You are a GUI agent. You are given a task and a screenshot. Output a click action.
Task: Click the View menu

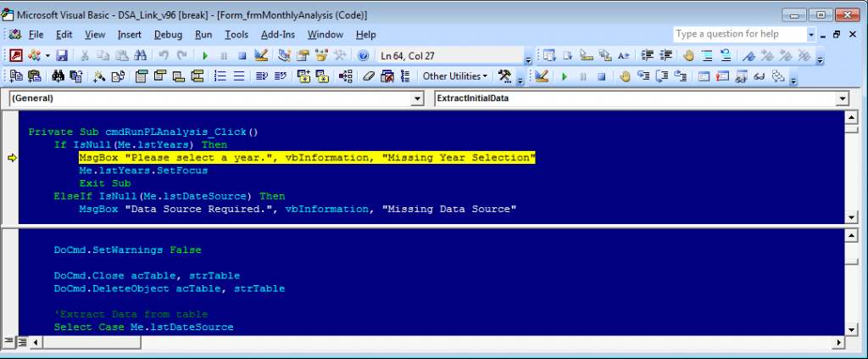(x=95, y=34)
